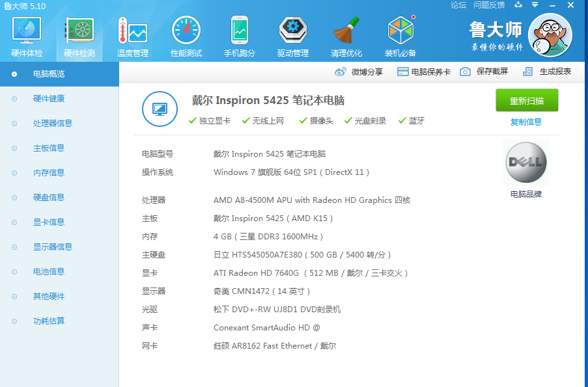Close the 鲁大师 window

[x=571, y=5]
